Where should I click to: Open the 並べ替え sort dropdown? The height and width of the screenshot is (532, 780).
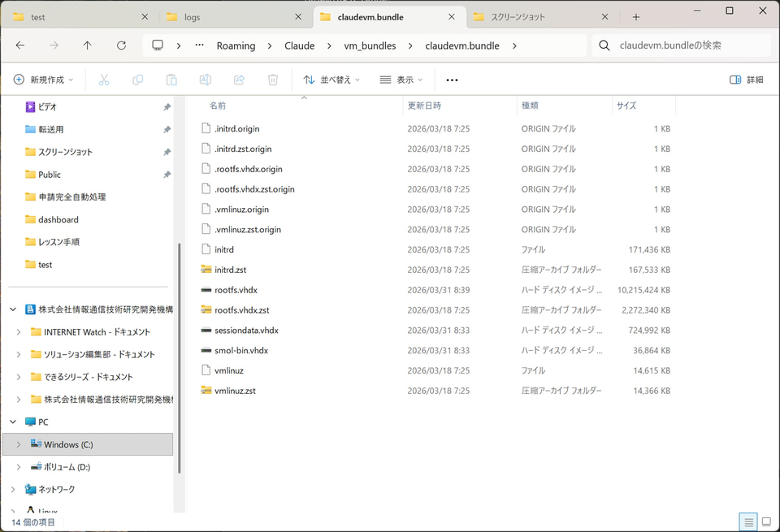tap(331, 80)
